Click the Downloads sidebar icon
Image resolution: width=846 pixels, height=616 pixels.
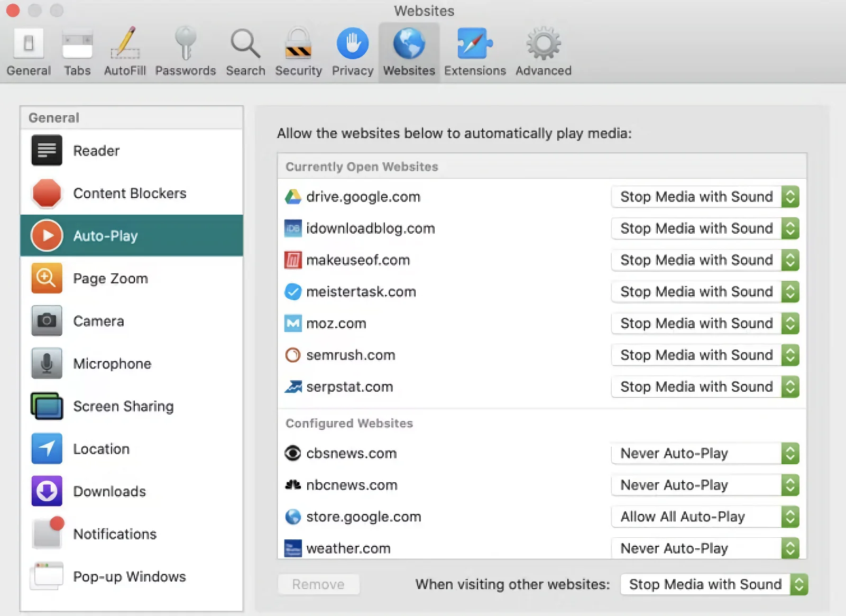pos(47,491)
